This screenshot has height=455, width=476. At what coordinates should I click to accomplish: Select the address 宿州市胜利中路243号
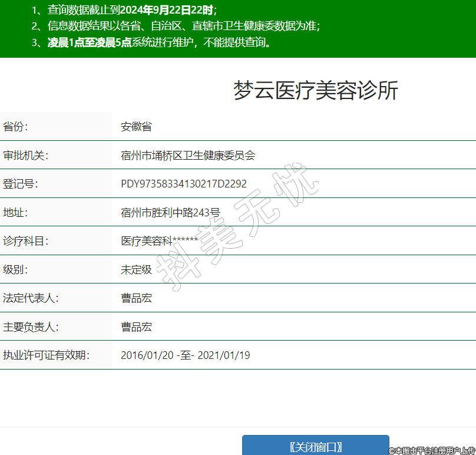(170, 212)
